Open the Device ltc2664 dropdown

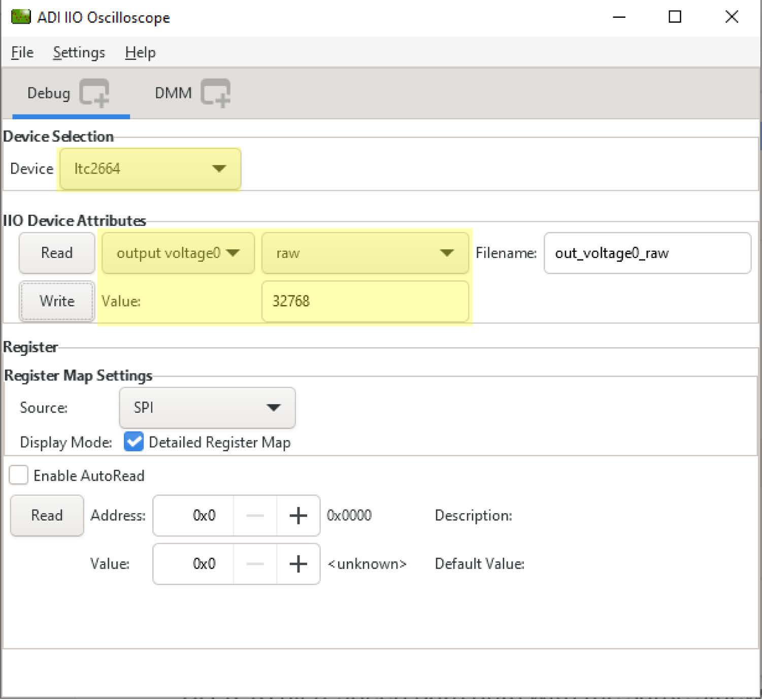(150, 169)
